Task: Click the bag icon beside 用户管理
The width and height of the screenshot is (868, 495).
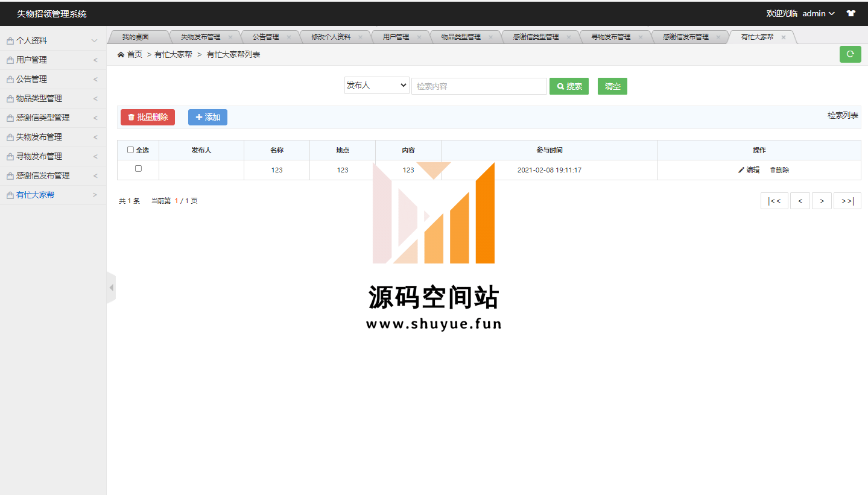Action: [10, 60]
